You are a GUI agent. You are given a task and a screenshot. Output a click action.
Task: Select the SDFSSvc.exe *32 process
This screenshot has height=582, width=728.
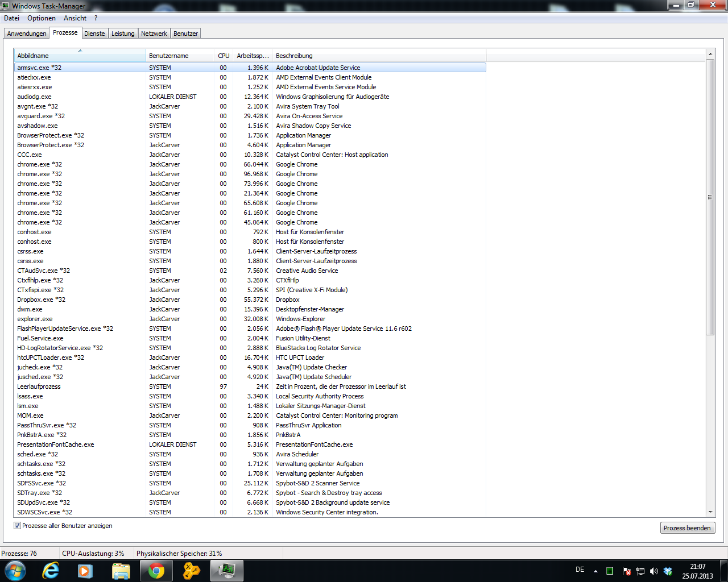250,483
